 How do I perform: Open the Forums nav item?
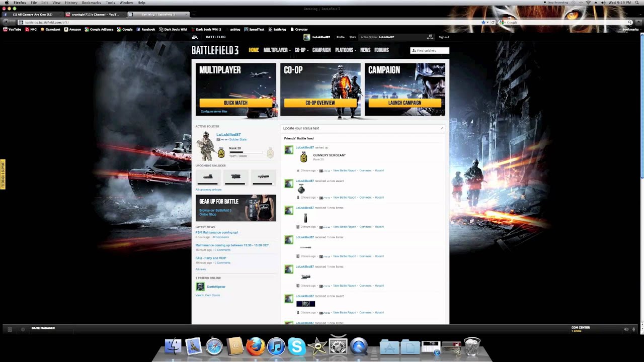[381, 50]
